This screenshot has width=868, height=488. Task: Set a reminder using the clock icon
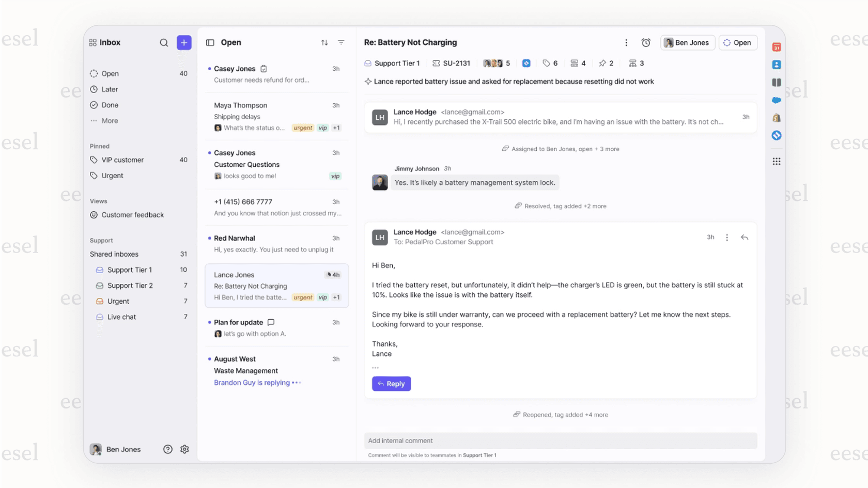coord(646,42)
